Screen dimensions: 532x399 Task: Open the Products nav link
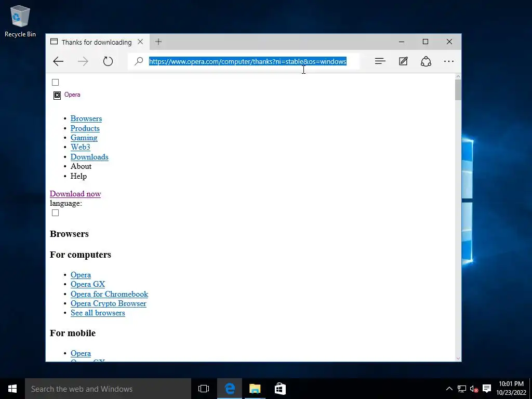click(85, 128)
